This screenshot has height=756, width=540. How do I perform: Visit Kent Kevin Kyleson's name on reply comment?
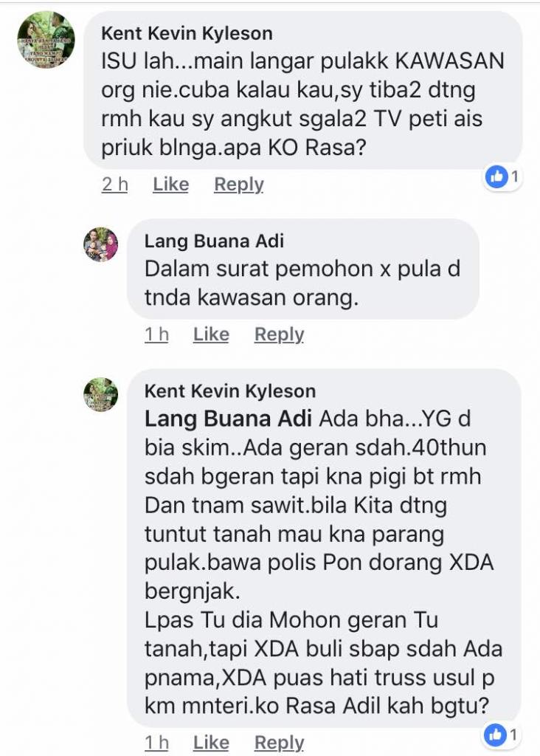pos(229,391)
